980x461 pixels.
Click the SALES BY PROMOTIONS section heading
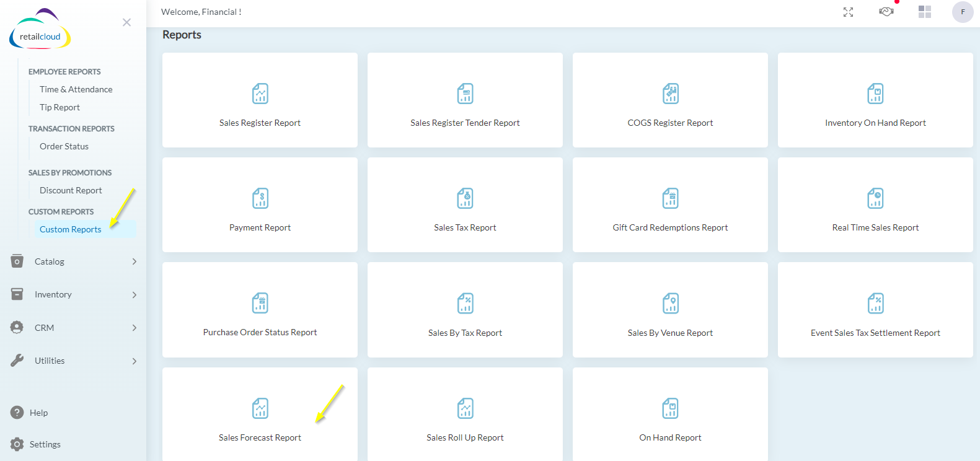tap(70, 173)
